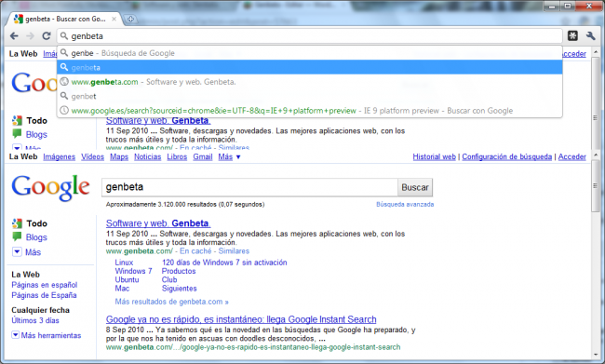Viewport: 605px width, 364px height.
Task: Open Historial web link
Action: [x=434, y=156]
